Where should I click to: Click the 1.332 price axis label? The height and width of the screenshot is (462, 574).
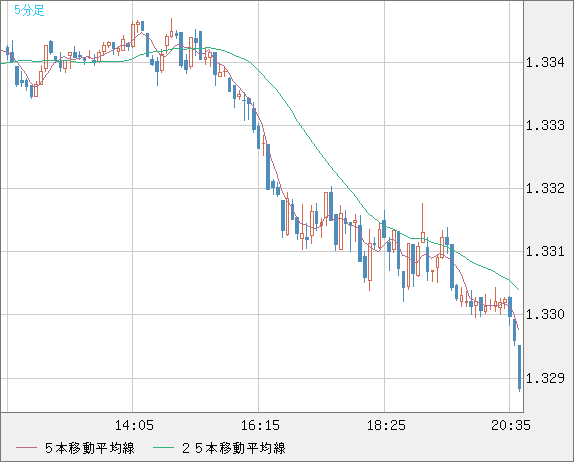[545, 189]
